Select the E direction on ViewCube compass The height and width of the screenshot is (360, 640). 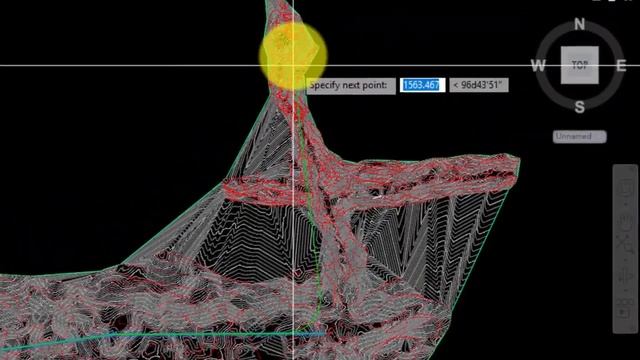(x=621, y=65)
